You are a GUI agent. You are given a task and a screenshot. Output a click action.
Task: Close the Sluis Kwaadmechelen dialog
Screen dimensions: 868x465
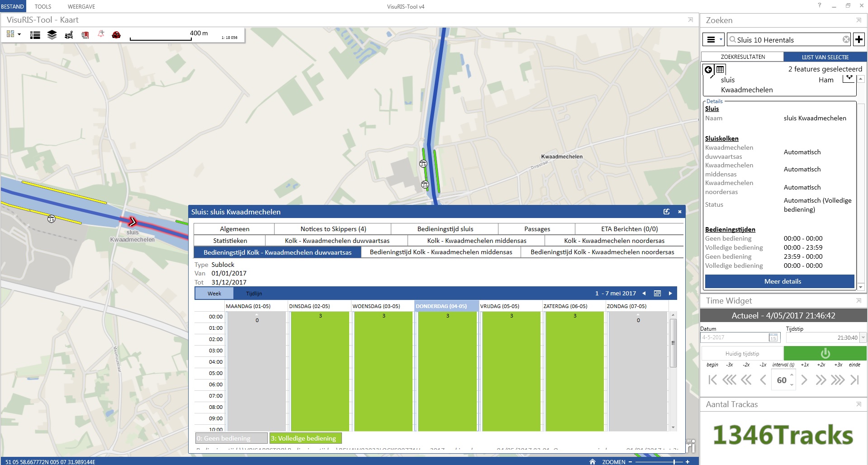[x=679, y=212]
